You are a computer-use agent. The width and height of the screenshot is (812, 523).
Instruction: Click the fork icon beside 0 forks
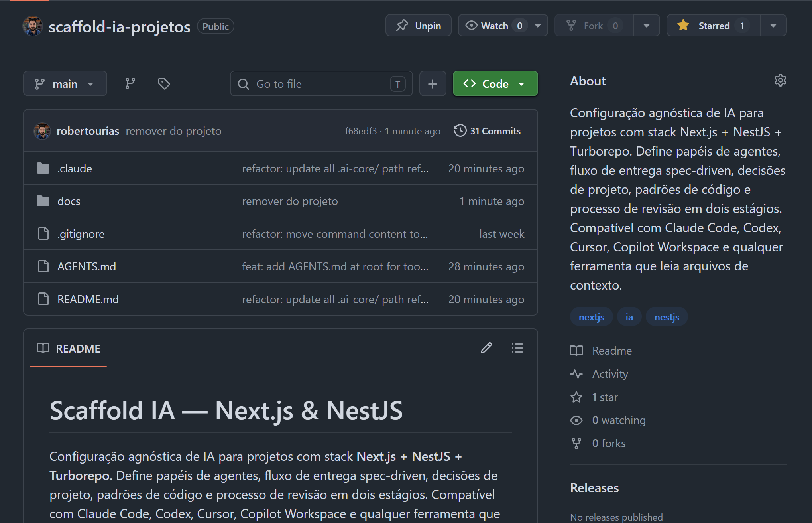pos(576,443)
